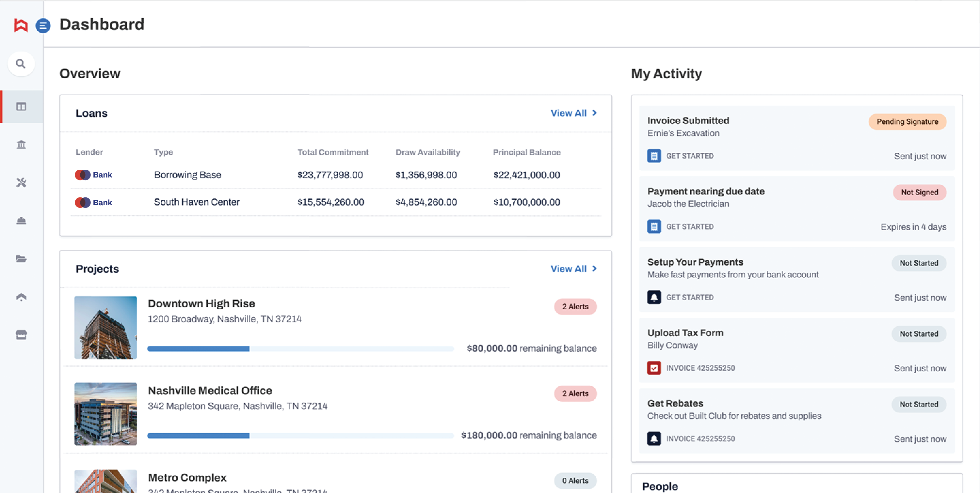Open the bank building icon in sidebar
This screenshot has width=980, height=493.
tap(21, 145)
